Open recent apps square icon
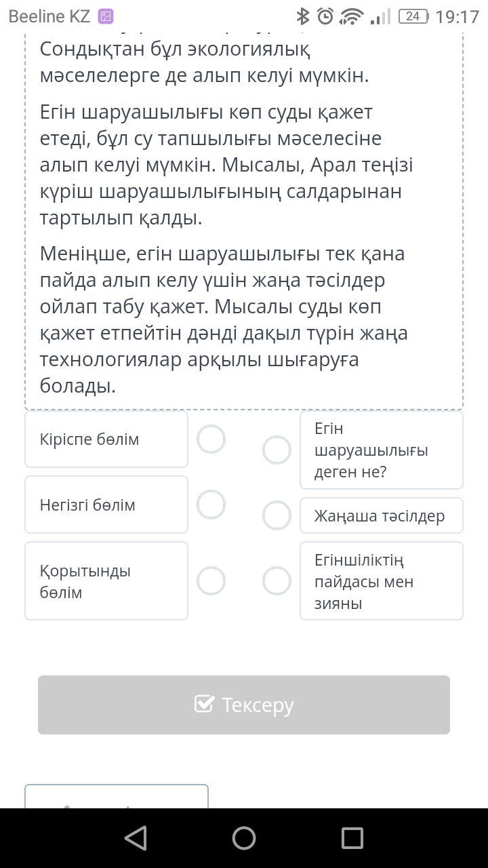 352,838
